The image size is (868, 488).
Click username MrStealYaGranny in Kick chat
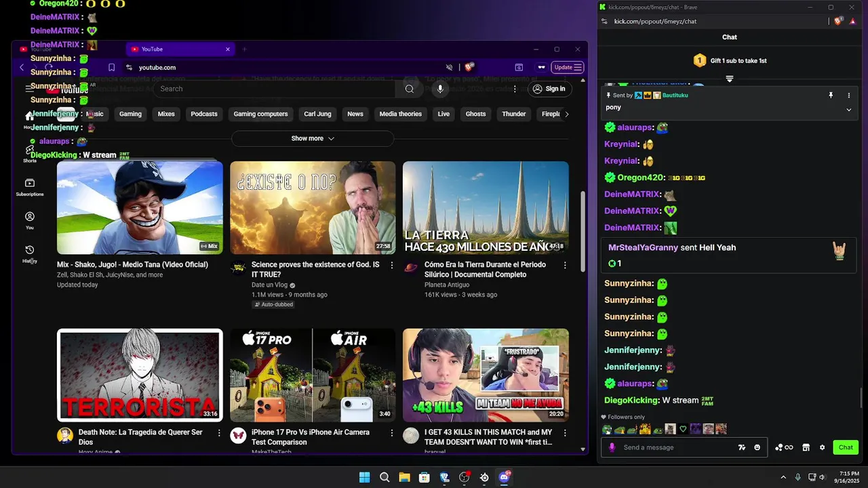643,247
